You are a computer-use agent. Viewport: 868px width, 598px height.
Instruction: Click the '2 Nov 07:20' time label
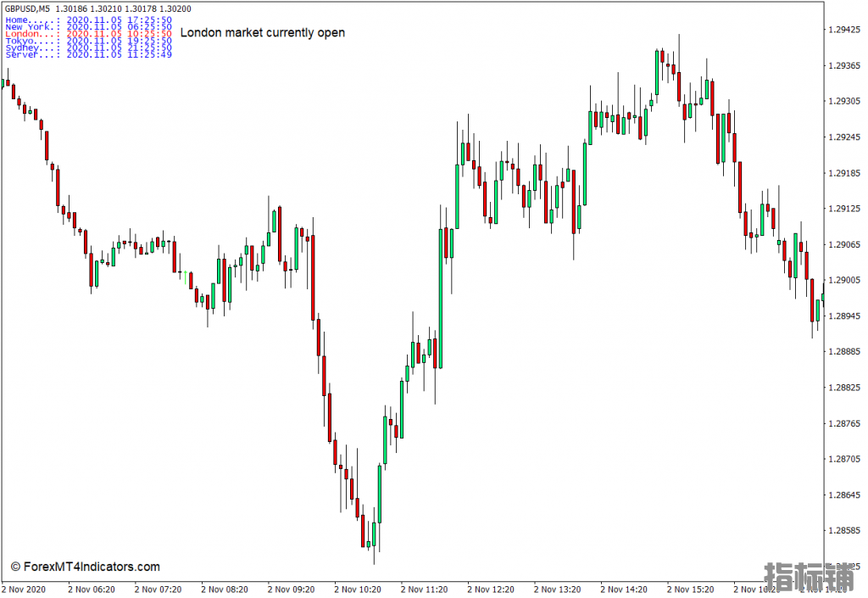pos(158,590)
